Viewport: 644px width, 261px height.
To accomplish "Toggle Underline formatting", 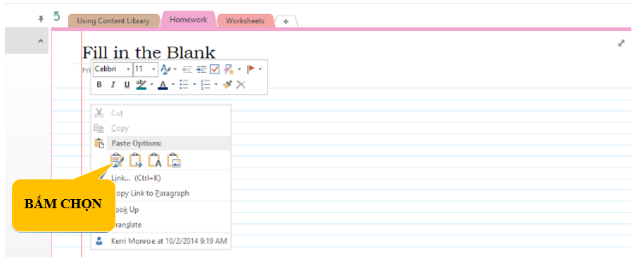I will [x=127, y=85].
